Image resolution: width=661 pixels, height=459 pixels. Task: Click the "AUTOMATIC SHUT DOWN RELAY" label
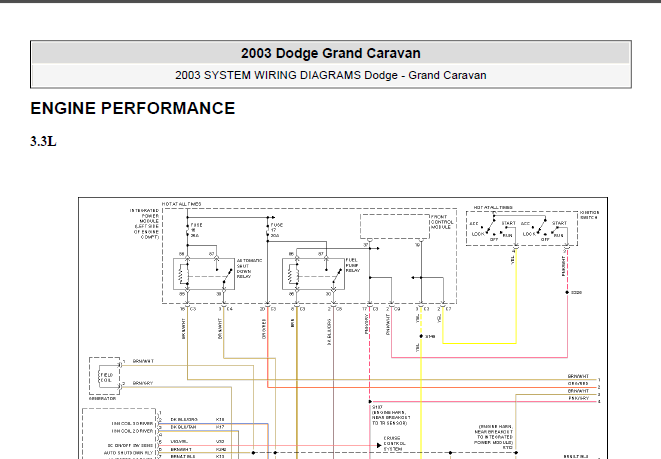[249, 268]
